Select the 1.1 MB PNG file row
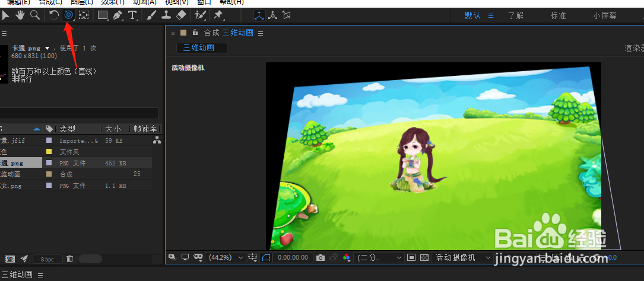The width and height of the screenshot is (644, 281). pyautogui.click(x=76, y=186)
